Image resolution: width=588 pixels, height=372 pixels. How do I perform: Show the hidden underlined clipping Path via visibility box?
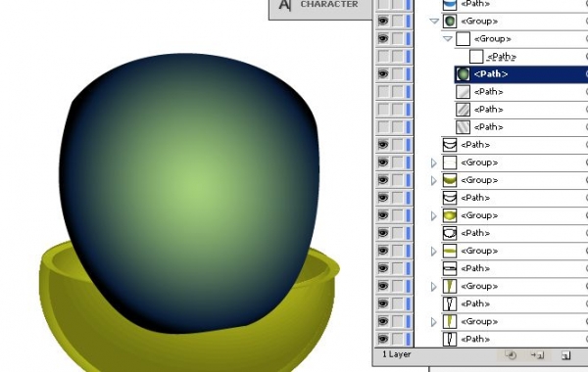tap(383, 56)
